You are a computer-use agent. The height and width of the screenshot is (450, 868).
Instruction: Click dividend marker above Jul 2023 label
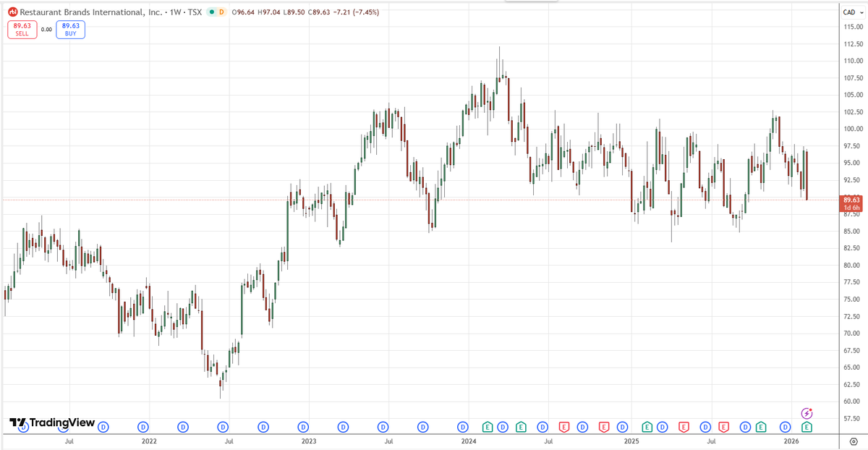pyautogui.click(x=383, y=428)
